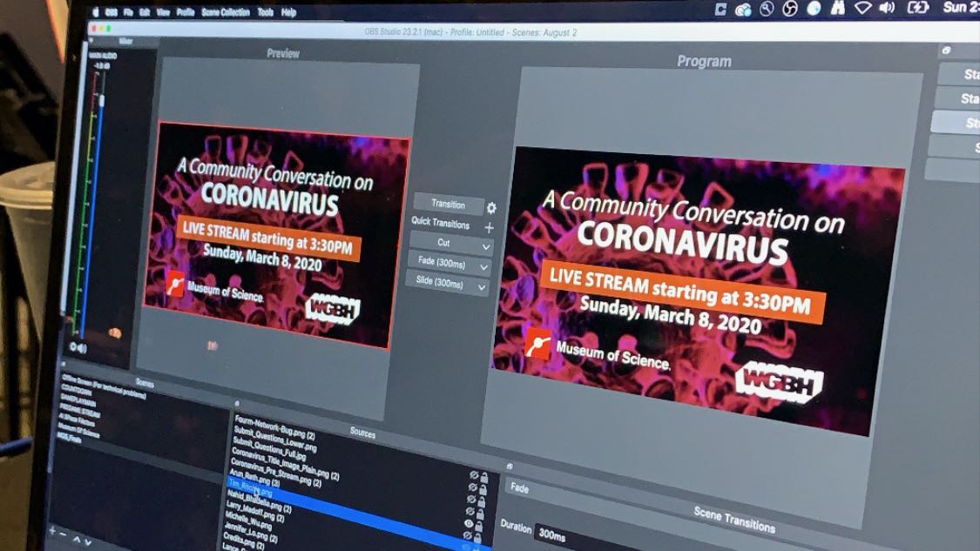Viewport: 980px width, 551px height.
Task: Show the Submit_Questions_Lower.png source via eye
Action: tap(472, 487)
